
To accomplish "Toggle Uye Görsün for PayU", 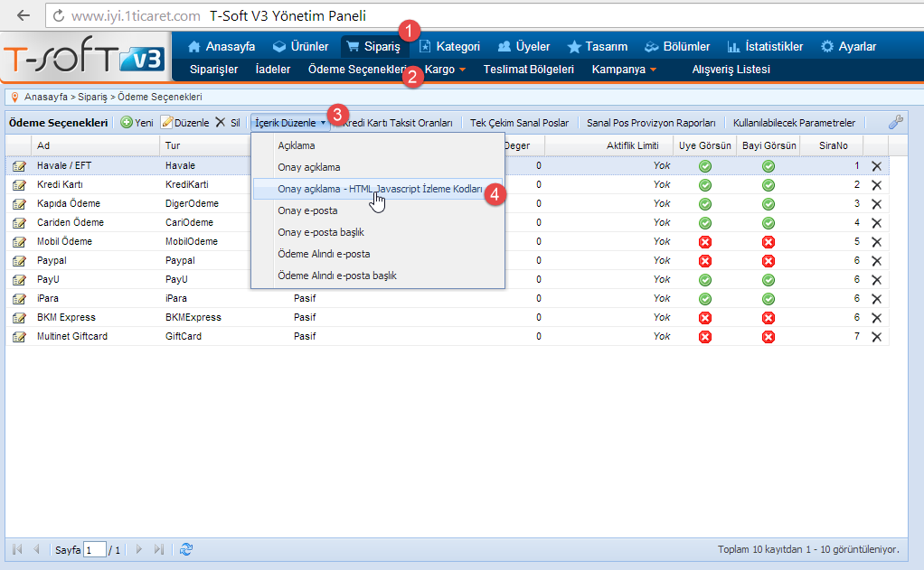I will click(x=705, y=280).
